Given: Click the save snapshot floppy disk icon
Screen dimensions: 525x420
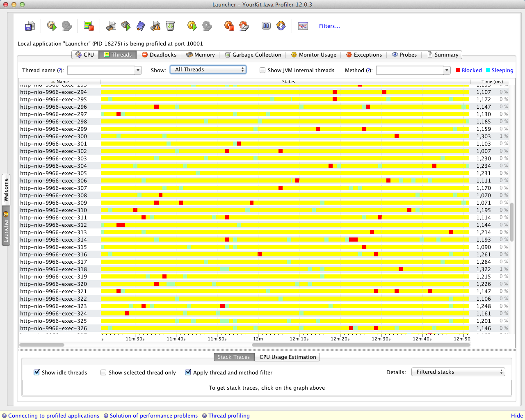Looking at the screenshot, I should pos(30,26).
